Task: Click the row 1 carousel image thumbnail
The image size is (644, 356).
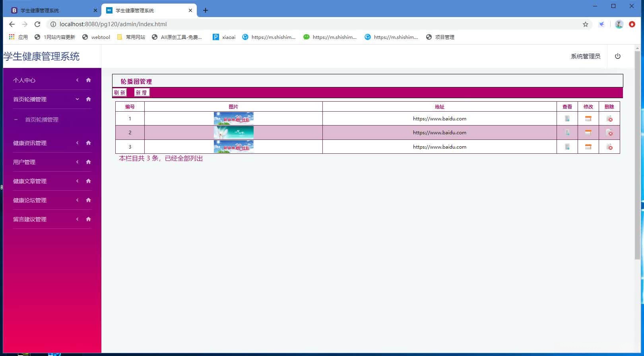Action: pyautogui.click(x=234, y=118)
